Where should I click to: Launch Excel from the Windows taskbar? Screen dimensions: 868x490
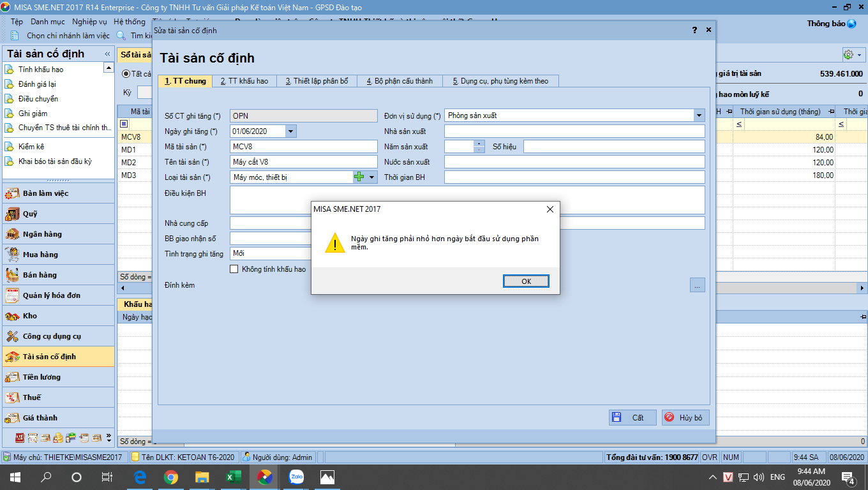(233, 477)
